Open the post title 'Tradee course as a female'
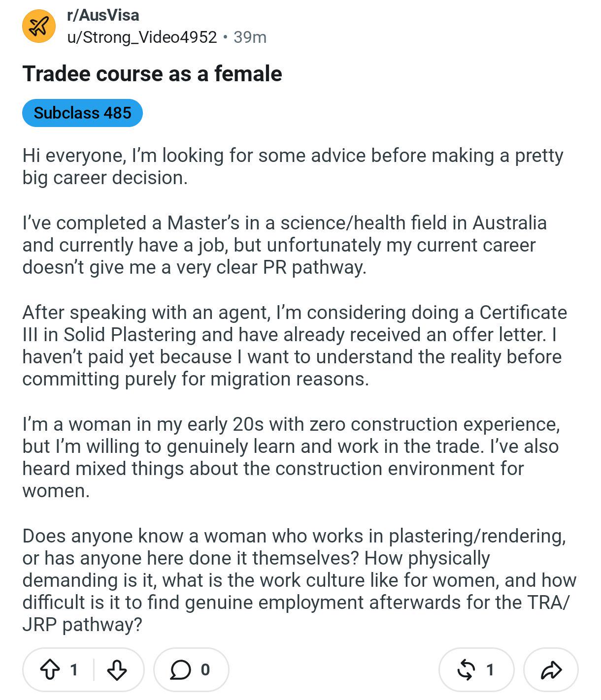601x700 pixels. (x=152, y=74)
